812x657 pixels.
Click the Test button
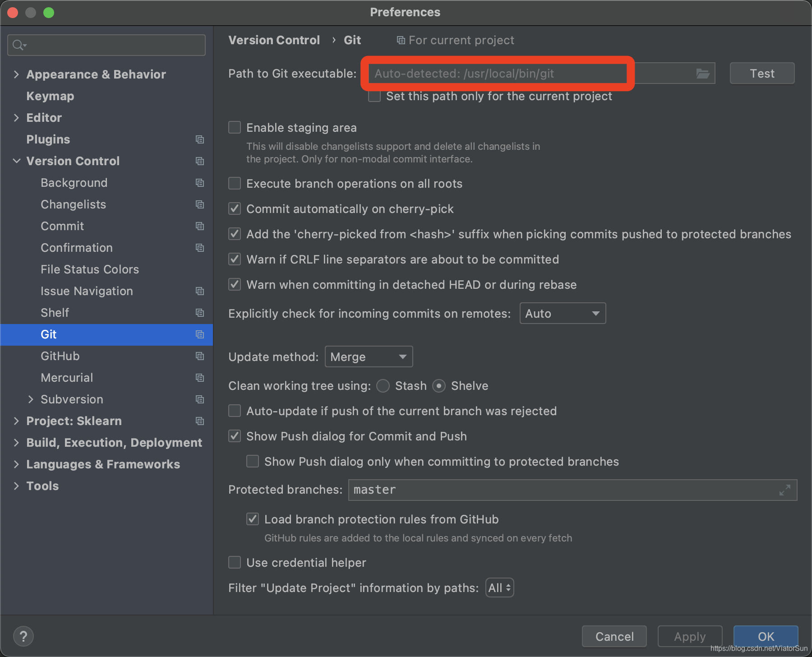762,74
